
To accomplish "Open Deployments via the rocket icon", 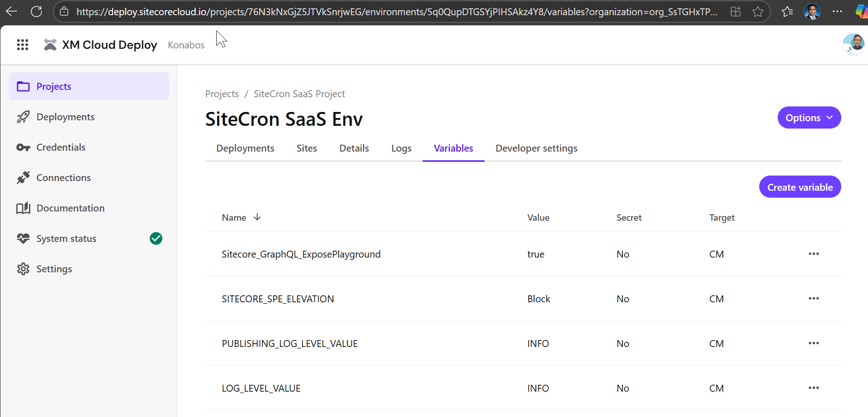I will (23, 117).
